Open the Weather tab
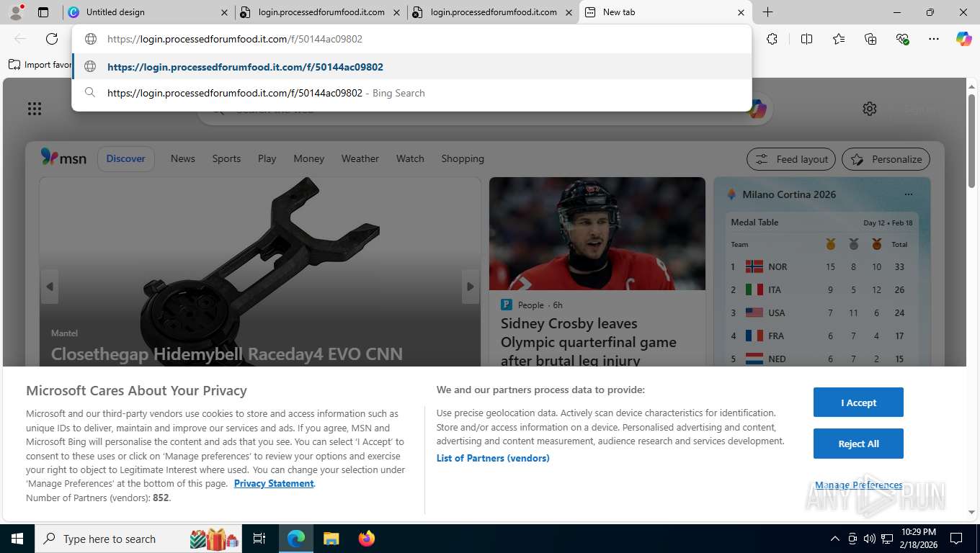This screenshot has width=980, height=553. point(360,158)
